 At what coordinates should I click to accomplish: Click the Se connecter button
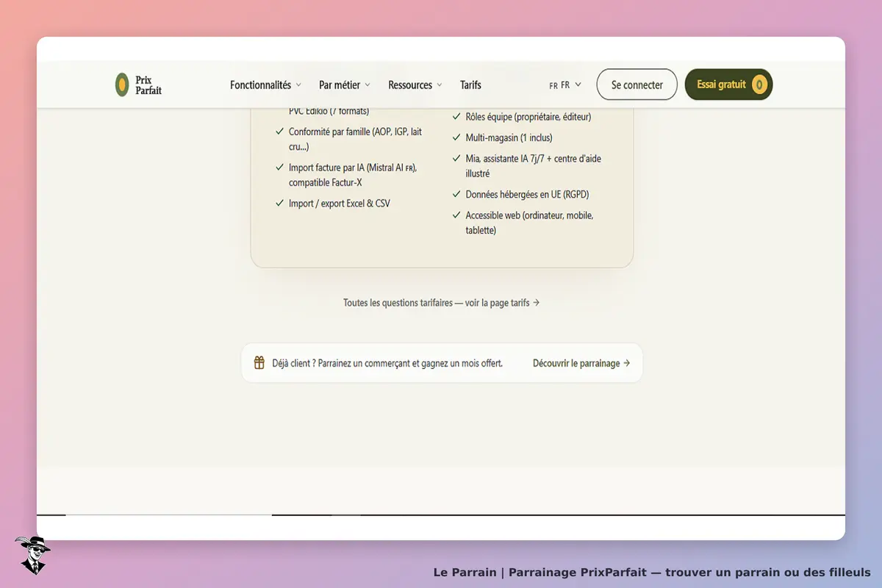637,85
